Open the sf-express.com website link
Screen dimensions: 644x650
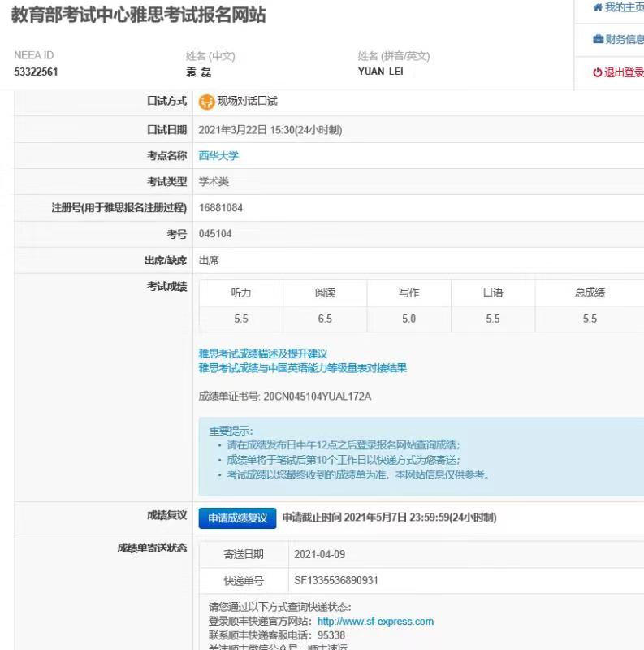click(375, 621)
